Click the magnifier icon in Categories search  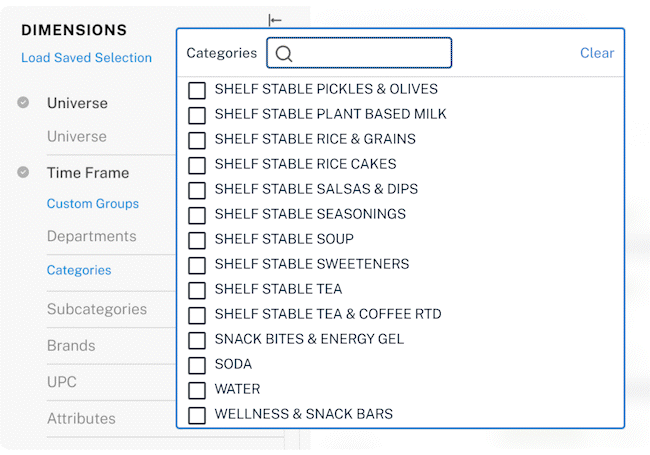[x=284, y=53]
